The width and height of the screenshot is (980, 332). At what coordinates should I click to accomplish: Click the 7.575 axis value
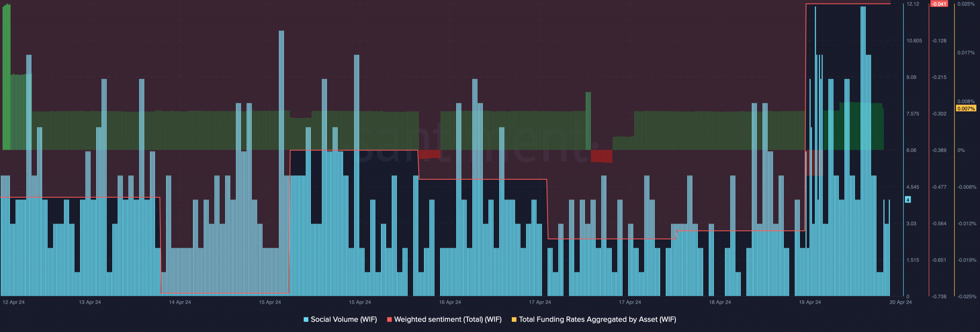[x=913, y=114]
